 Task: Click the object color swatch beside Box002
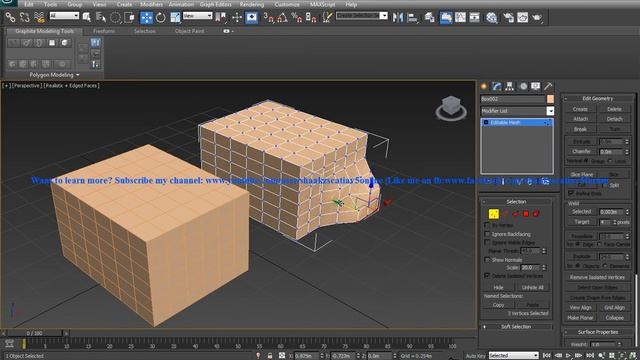coord(550,99)
